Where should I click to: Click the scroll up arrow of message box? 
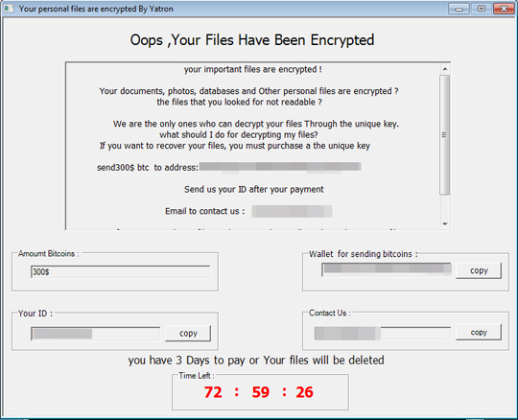[445, 69]
